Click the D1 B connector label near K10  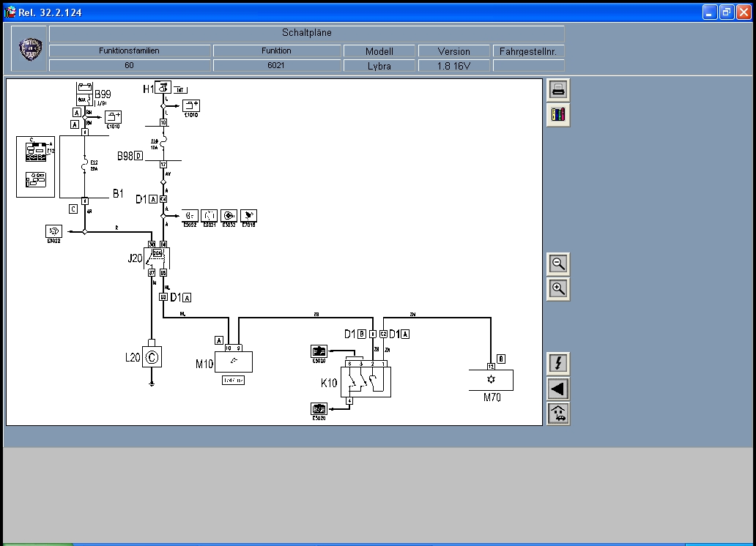point(355,334)
